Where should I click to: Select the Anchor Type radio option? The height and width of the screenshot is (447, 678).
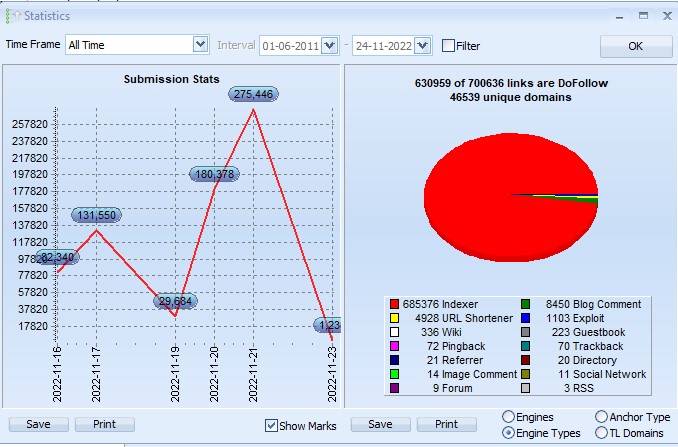click(x=601, y=417)
